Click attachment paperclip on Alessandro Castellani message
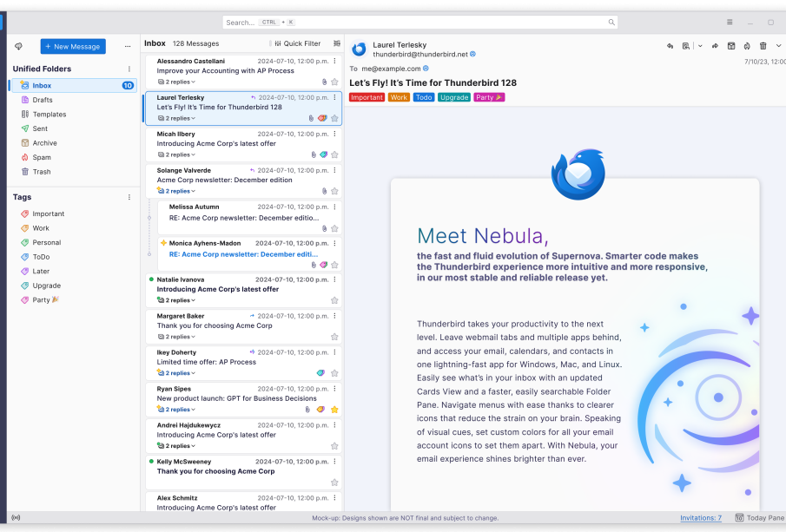 pyautogui.click(x=324, y=82)
